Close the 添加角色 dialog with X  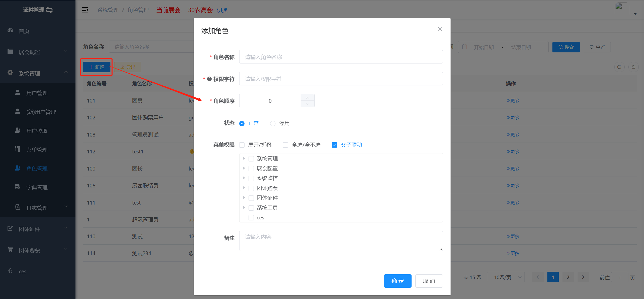coord(440,29)
